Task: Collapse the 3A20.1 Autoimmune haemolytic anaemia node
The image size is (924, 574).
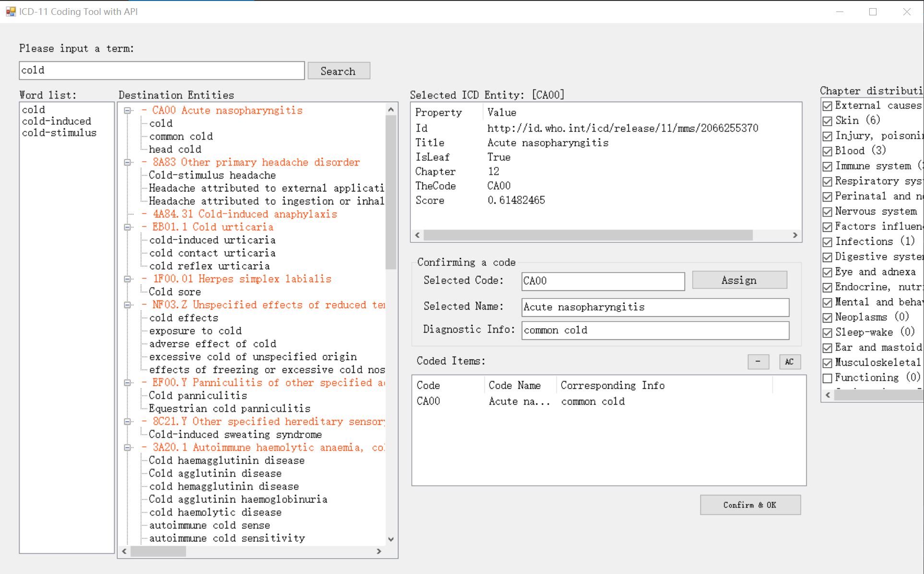Action: coord(128,447)
